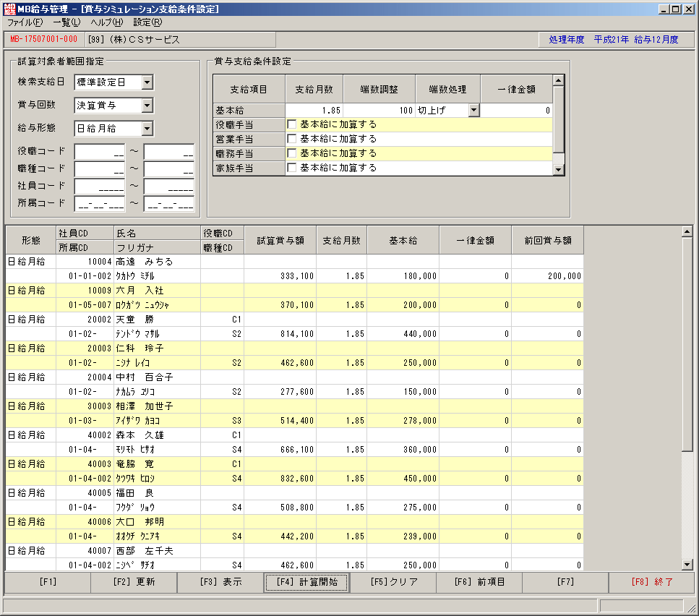Image resolution: width=699 pixels, height=616 pixels.
Task: Check 基本給に加算する for 役職手当
Action: pos(292,124)
